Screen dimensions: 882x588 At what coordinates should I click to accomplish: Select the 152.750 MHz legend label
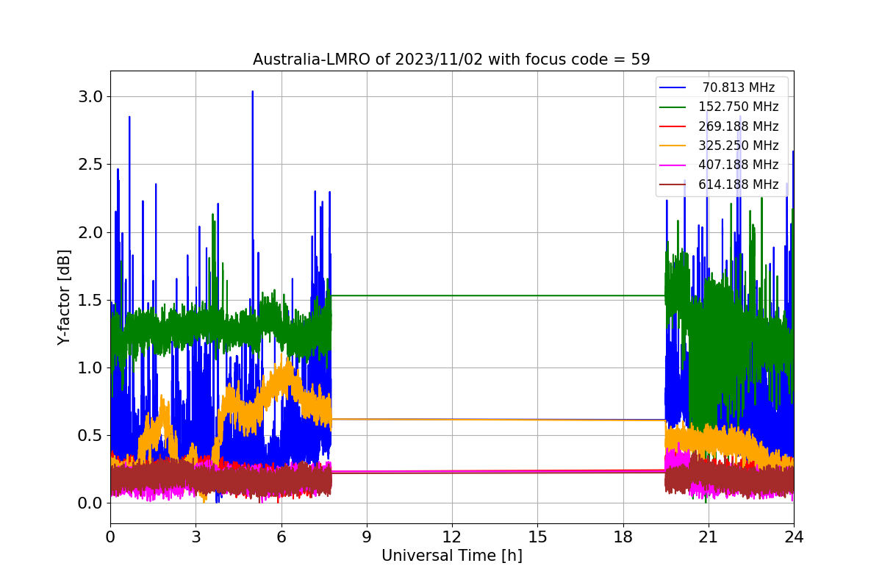click(x=739, y=107)
